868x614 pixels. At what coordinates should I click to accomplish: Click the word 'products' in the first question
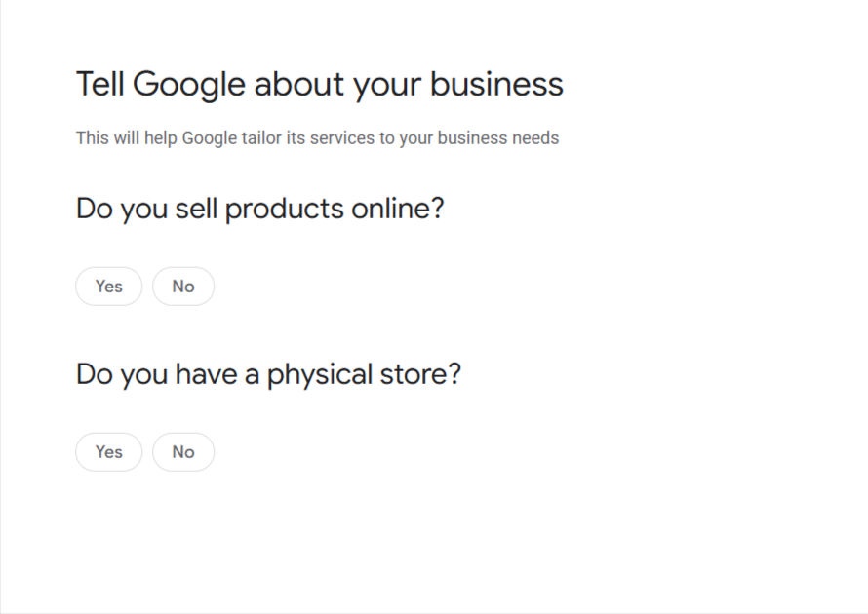[x=285, y=211]
